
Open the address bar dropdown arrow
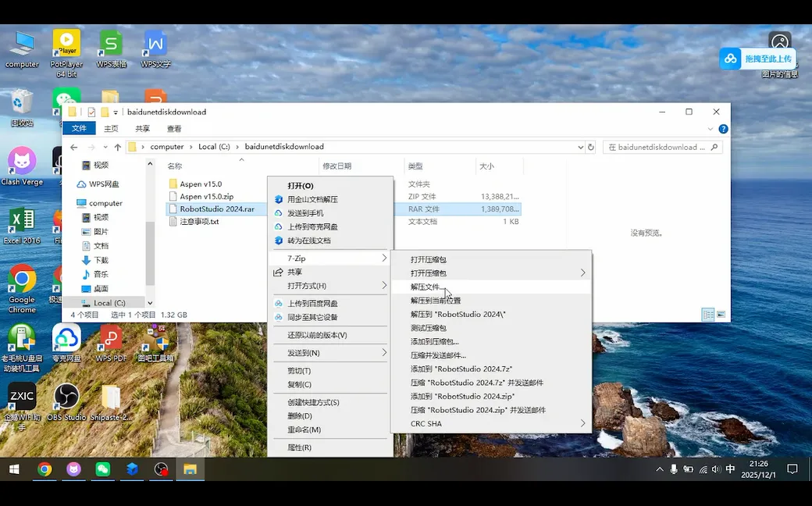pos(579,146)
